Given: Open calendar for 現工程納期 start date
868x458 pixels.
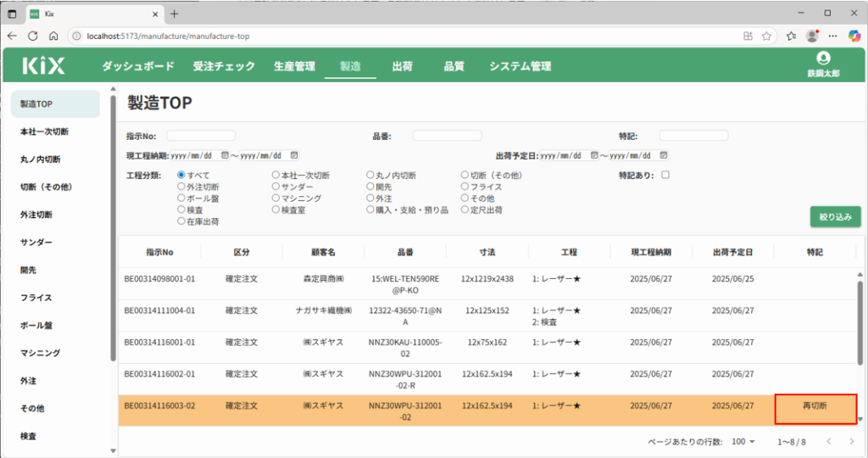Looking at the screenshot, I should (225, 155).
